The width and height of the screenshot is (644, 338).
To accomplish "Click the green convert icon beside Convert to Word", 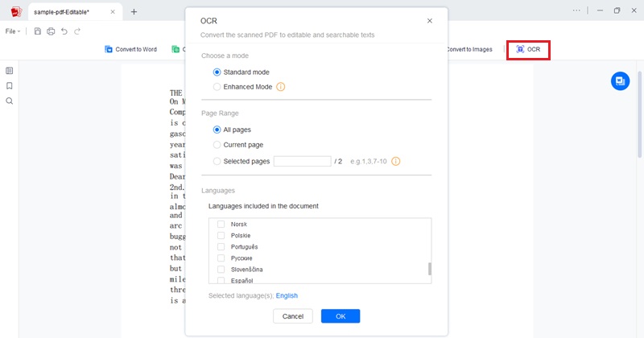I will (x=175, y=49).
